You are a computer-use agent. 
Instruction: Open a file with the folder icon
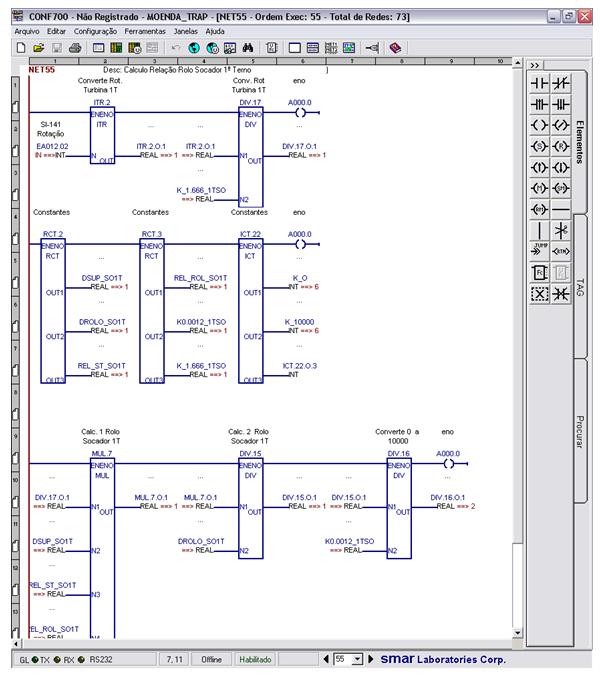pyautogui.click(x=39, y=48)
